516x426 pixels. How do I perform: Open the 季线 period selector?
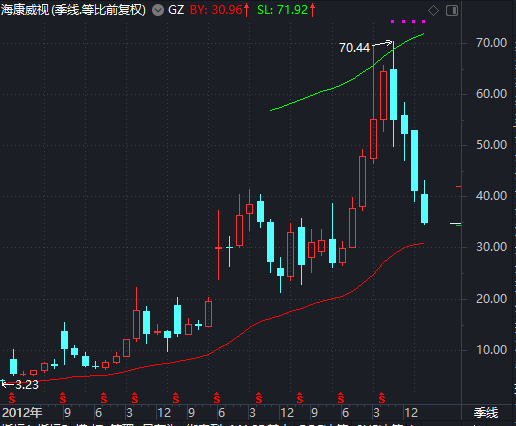click(x=486, y=413)
